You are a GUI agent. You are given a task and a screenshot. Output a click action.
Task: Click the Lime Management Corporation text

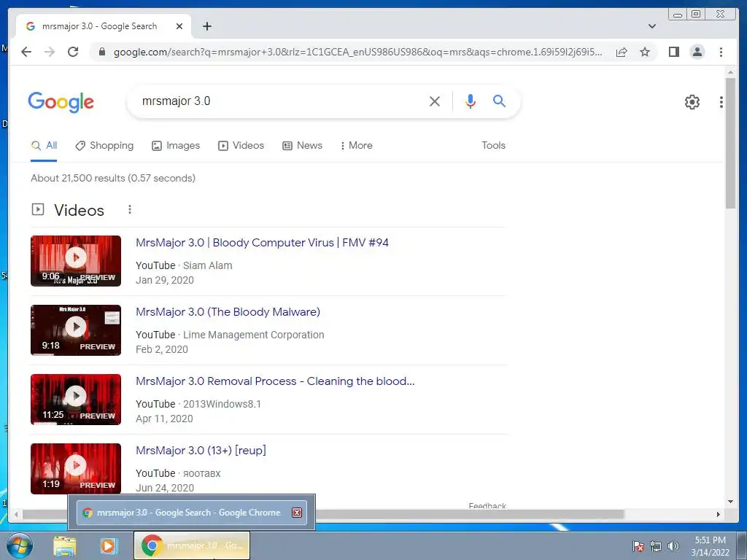pos(253,335)
